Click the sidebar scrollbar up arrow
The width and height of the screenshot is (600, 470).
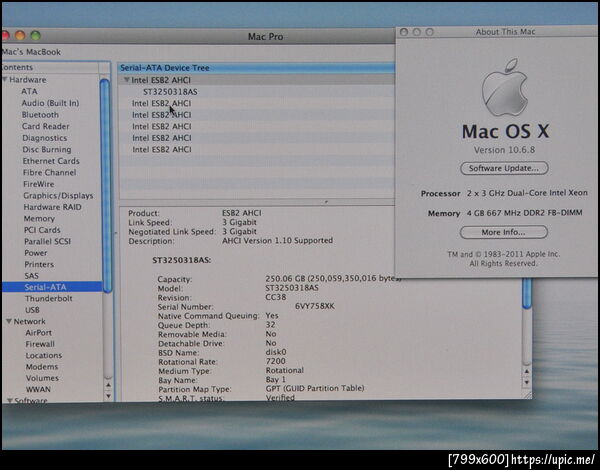(108, 385)
